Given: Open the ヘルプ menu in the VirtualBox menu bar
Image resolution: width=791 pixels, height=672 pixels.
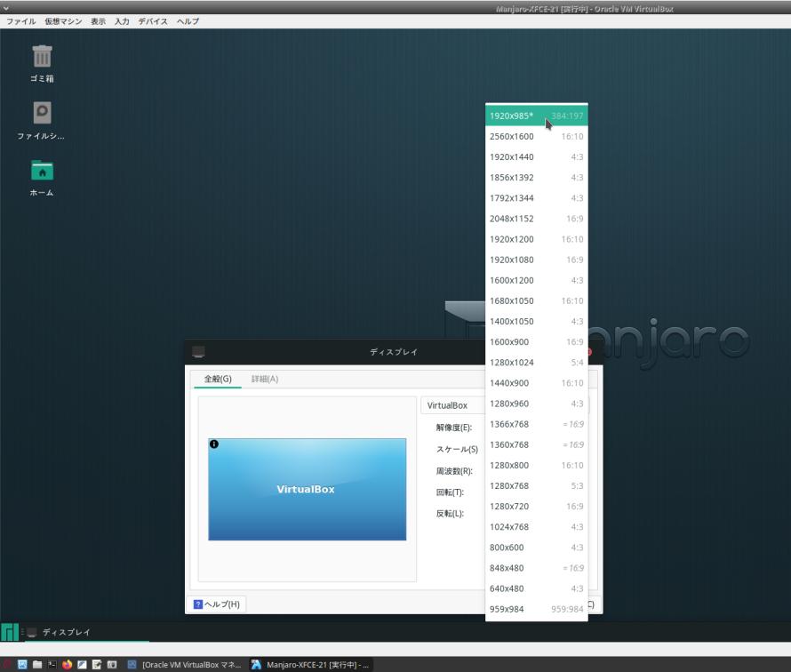Looking at the screenshot, I should click(188, 21).
